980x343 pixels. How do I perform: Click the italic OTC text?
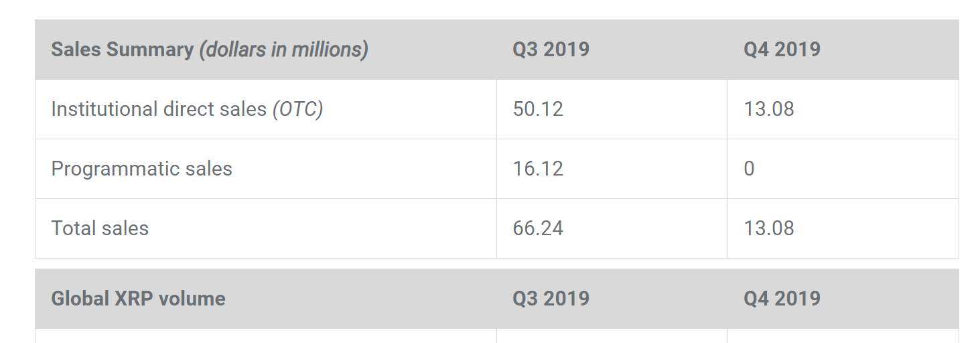tap(297, 109)
